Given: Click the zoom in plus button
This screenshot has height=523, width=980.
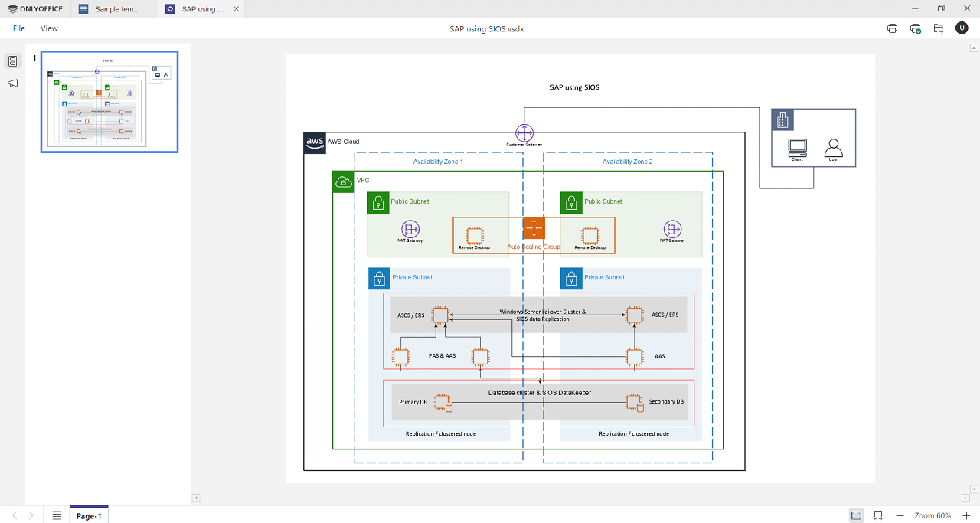Looking at the screenshot, I should point(966,515).
